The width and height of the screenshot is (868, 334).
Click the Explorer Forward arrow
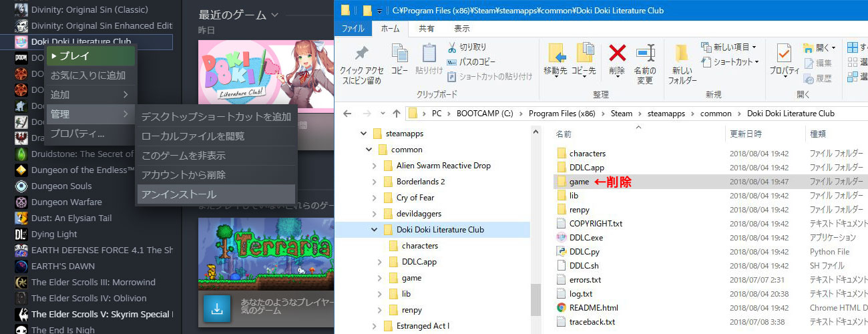coord(367,114)
